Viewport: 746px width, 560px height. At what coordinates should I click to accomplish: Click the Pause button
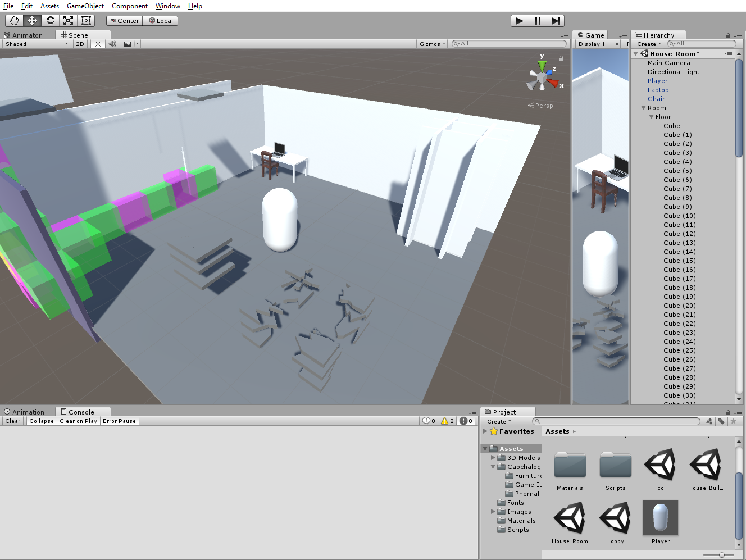[x=538, y=21]
